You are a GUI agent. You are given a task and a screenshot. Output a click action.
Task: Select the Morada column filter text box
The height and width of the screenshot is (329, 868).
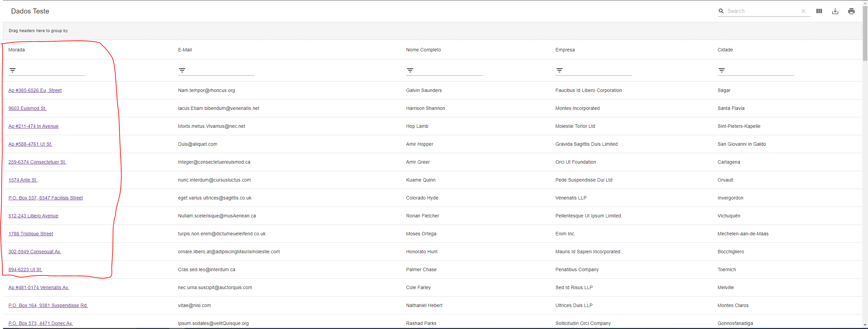pyautogui.click(x=51, y=70)
